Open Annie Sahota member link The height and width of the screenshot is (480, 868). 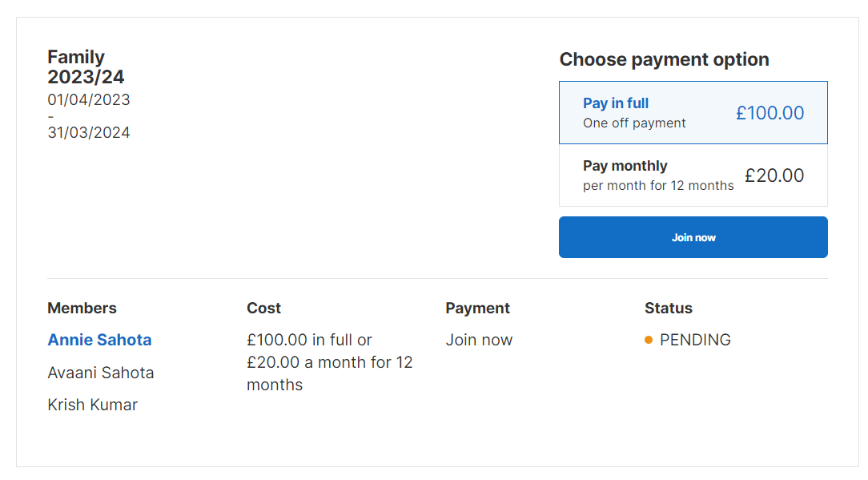99,340
